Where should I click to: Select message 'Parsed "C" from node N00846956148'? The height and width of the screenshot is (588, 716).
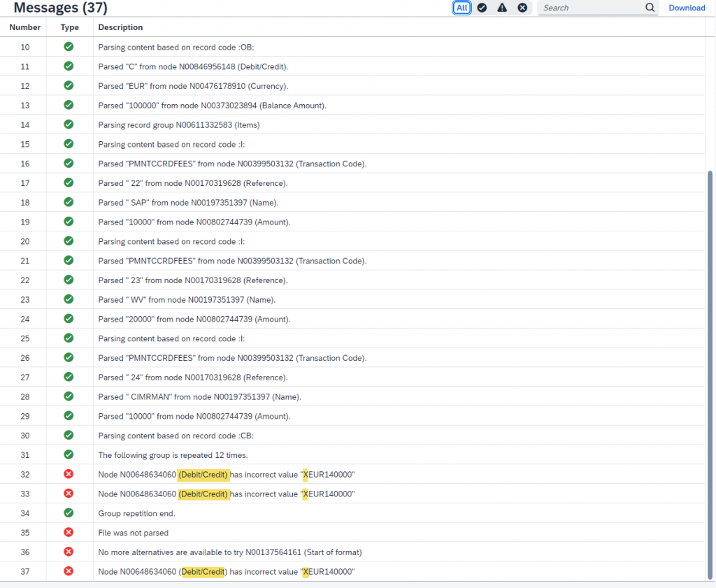coord(193,66)
